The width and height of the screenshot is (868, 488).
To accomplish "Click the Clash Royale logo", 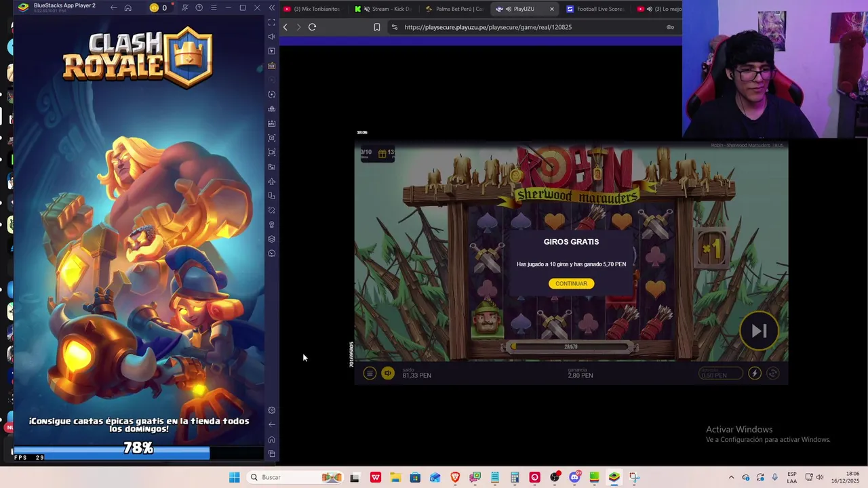I will [x=138, y=58].
